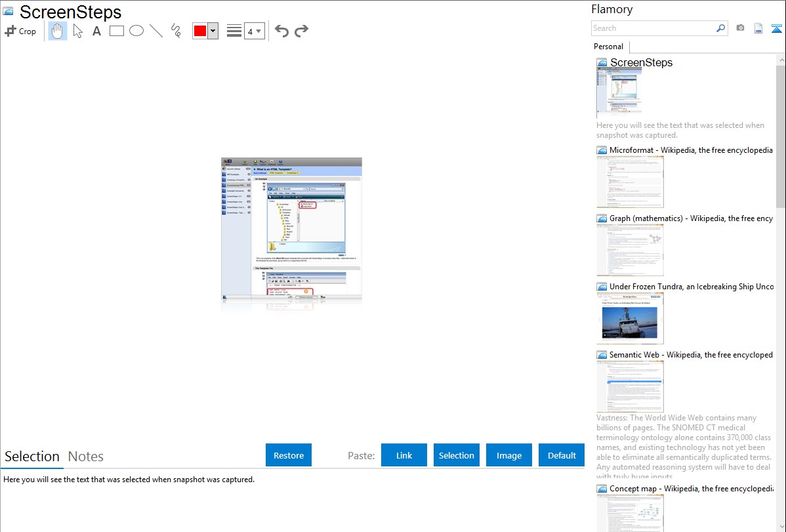Open the Semantic Web snapshot thumbnail

[630, 386]
